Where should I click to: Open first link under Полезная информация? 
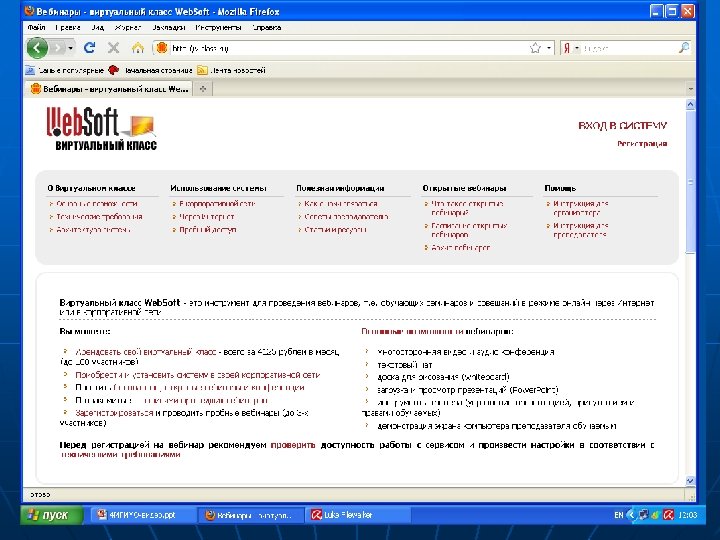coord(341,203)
